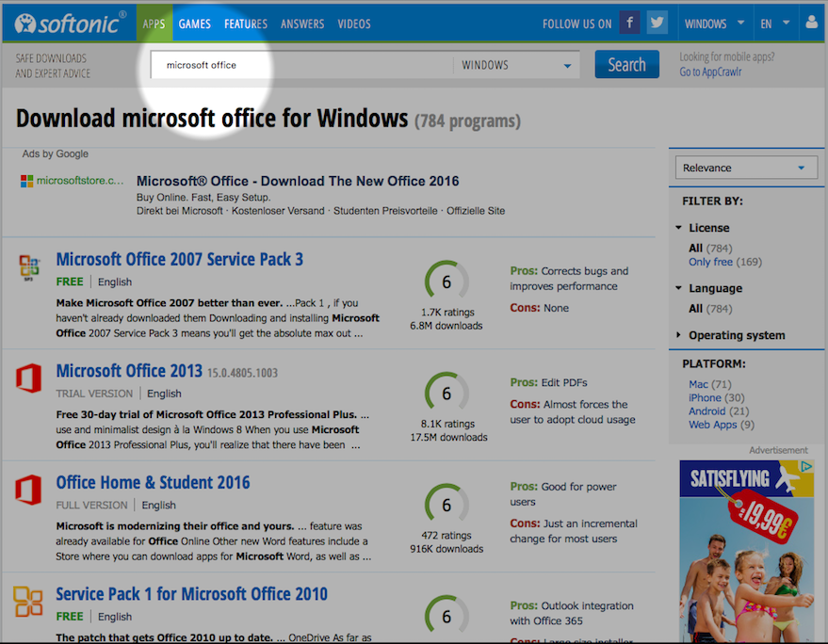Select 'All' under the Language filter

tap(695, 309)
